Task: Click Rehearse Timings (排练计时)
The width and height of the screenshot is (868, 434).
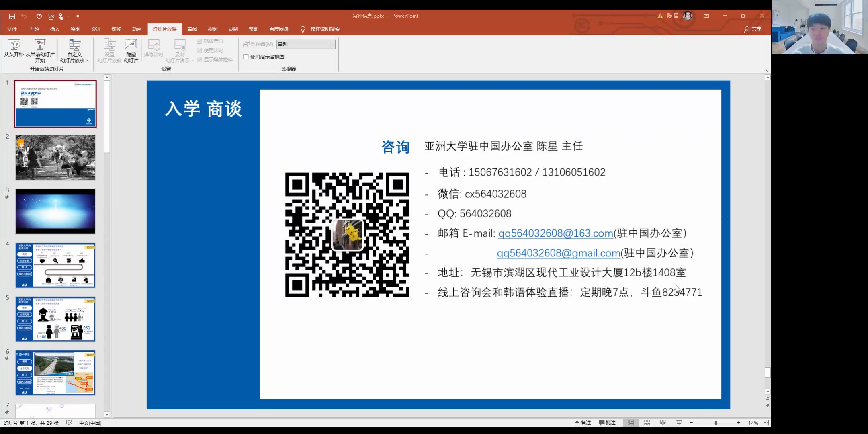Action: [x=154, y=48]
